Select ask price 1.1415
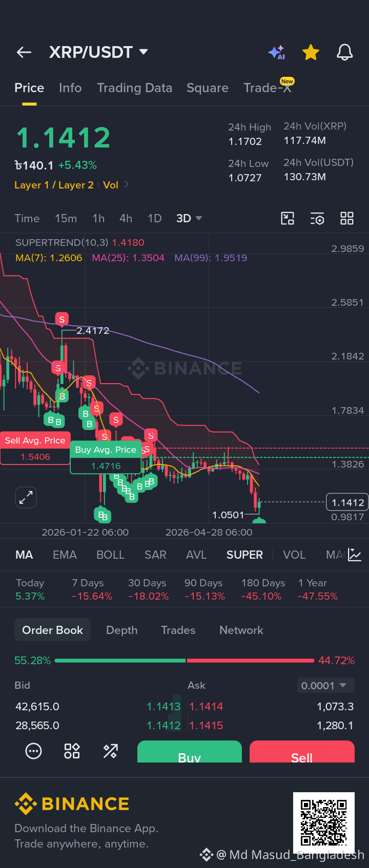The width and height of the screenshot is (369, 868). click(x=206, y=726)
